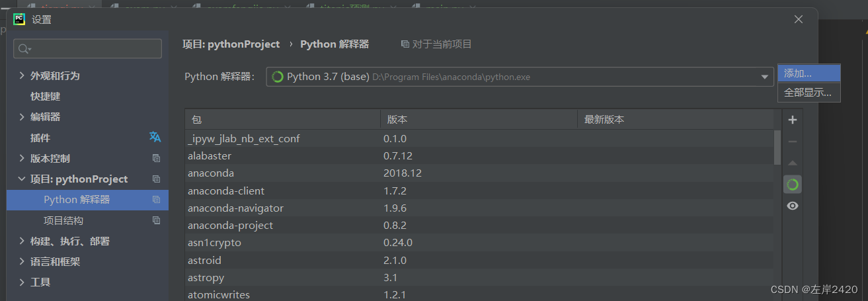Click the project-level icon beside 项目结构
This screenshot has height=301, width=868.
(x=157, y=220)
